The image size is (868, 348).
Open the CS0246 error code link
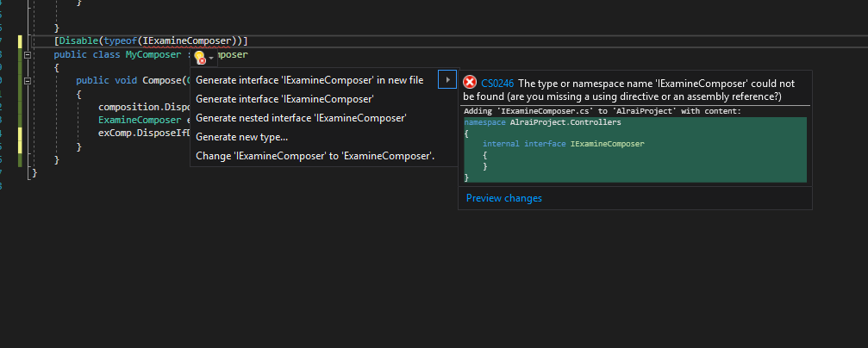[x=497, y=83]
